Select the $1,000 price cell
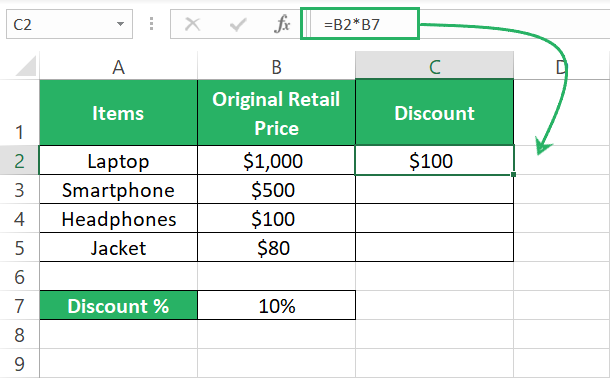This screenshot has width=610, height=378. tap(277, 160)
